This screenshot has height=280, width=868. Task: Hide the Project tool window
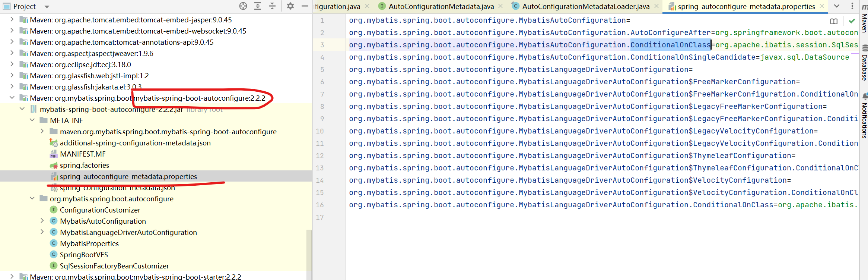pos(305,6)
